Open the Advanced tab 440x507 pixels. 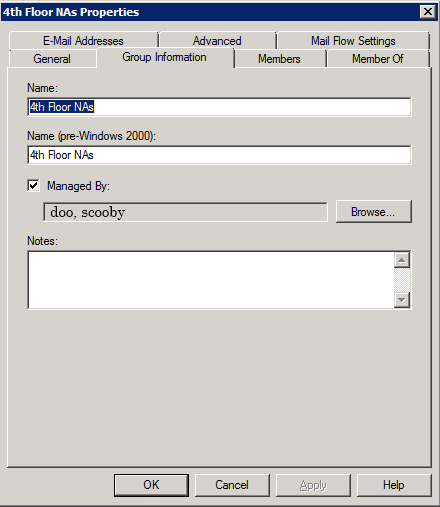pos(217,41)
